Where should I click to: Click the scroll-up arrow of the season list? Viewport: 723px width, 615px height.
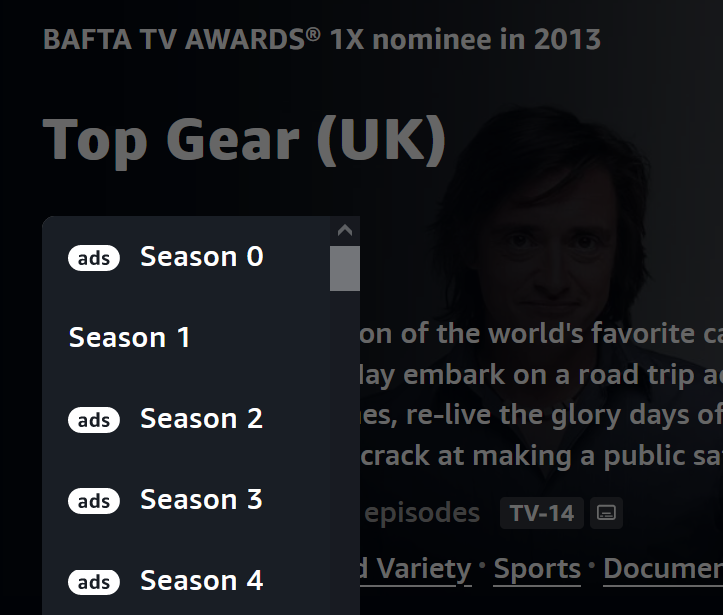(x=345, y=231)
